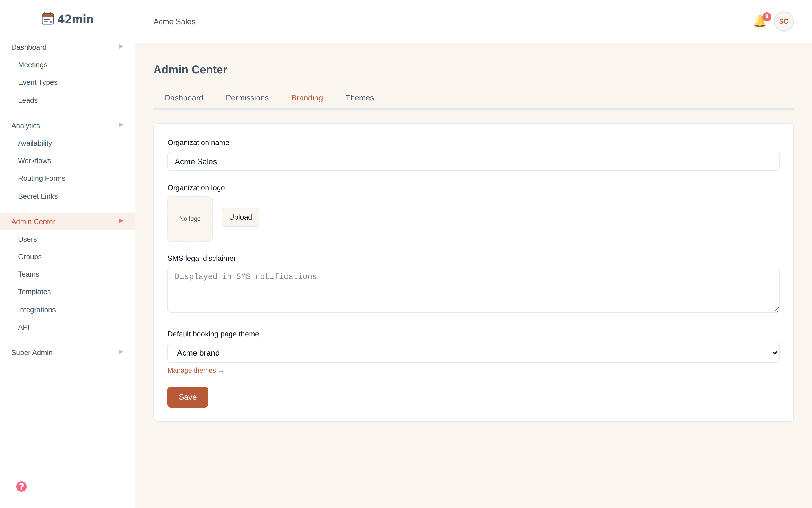Open the SC user avatar menu

pos(784,21)
